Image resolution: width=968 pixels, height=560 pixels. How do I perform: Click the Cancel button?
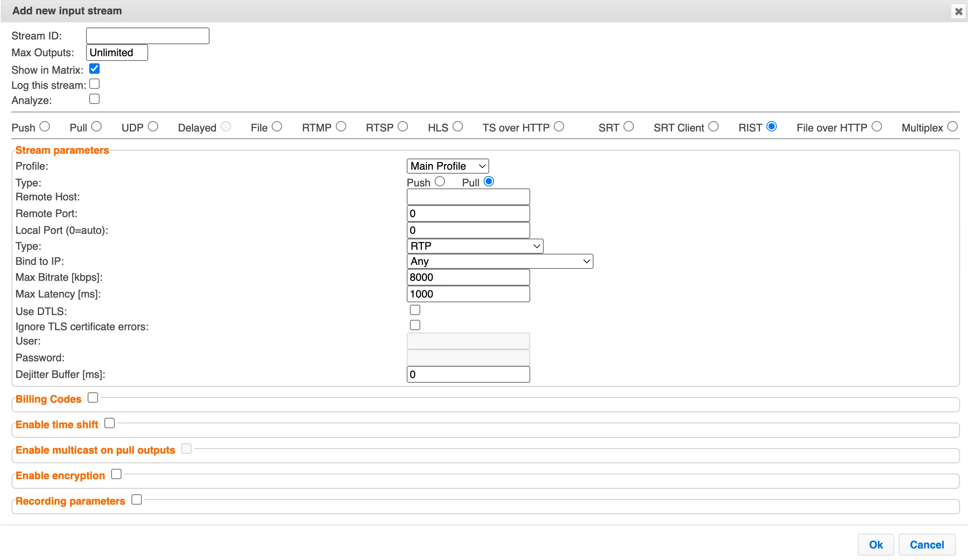[x=927, y=544]
